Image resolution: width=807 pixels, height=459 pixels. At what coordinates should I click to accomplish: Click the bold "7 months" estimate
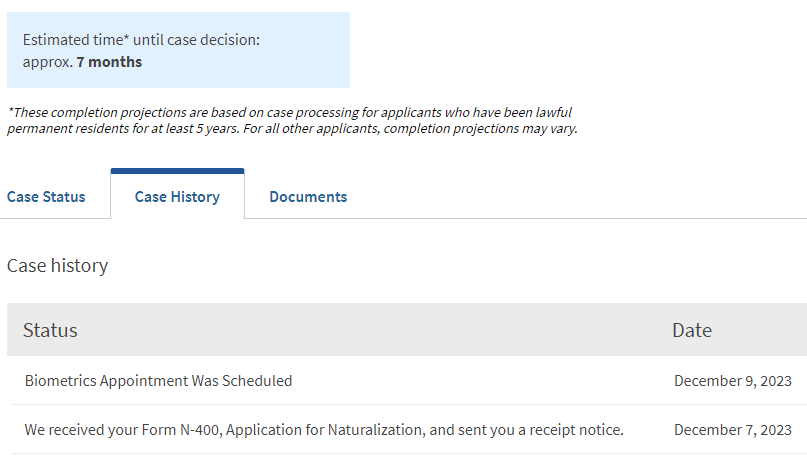pyautogui.click(x=109, y=62)
